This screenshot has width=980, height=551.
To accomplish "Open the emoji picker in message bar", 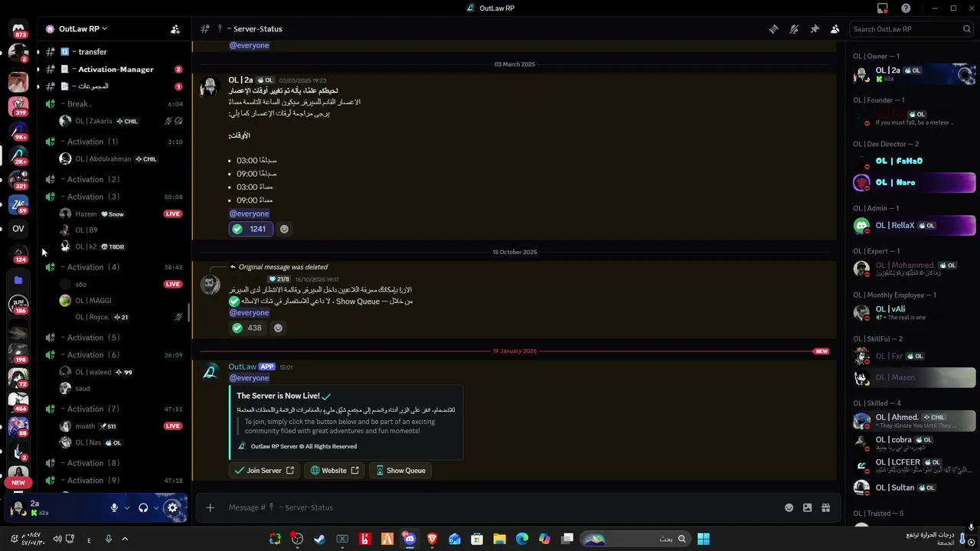I will pyautogui.click(x=789, y=507).
